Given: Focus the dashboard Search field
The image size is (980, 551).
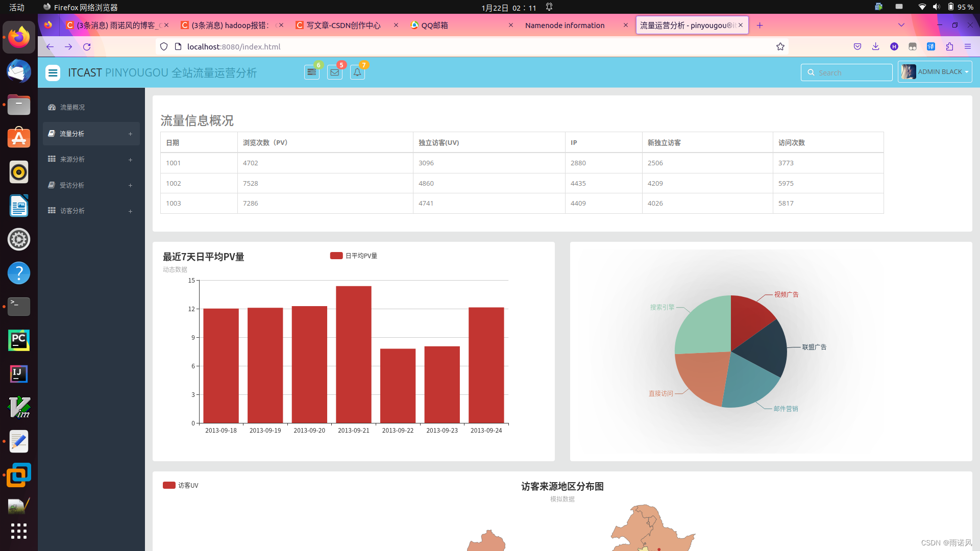Looking at the screenshot, I should (x=847, y=72).
